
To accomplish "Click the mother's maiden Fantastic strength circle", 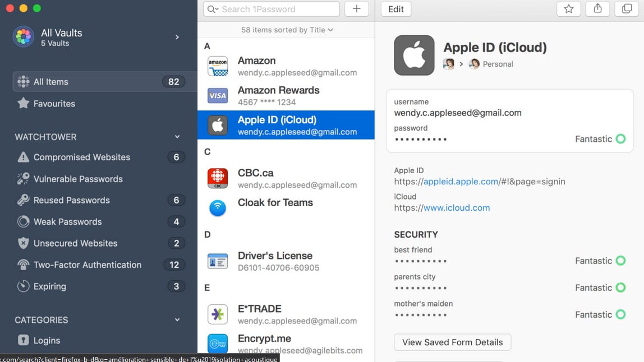I will (620, 314).
